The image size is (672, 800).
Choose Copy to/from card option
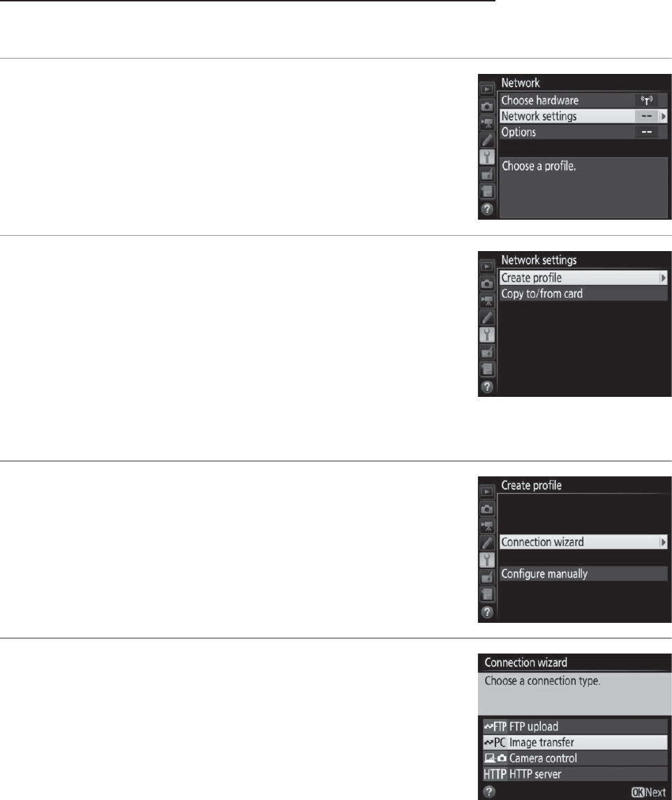point(583,294)
